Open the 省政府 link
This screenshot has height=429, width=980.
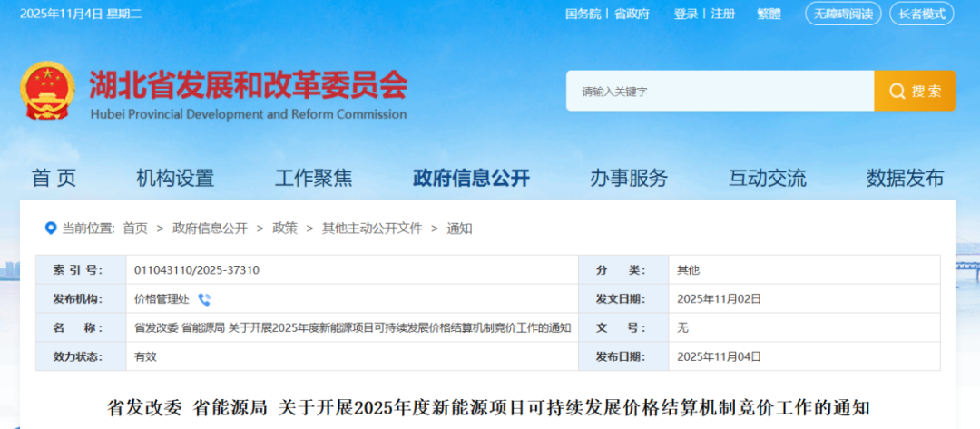(632, 14)
